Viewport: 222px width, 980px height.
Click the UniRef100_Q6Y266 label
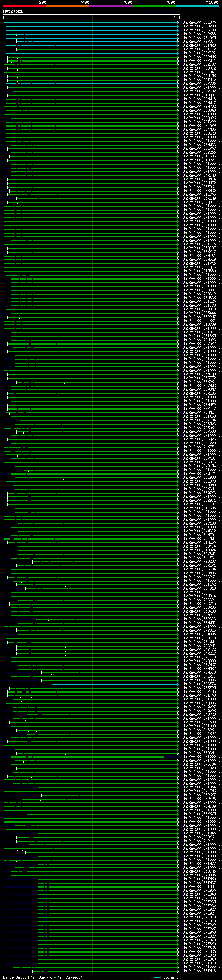click(x=199, y=153)
